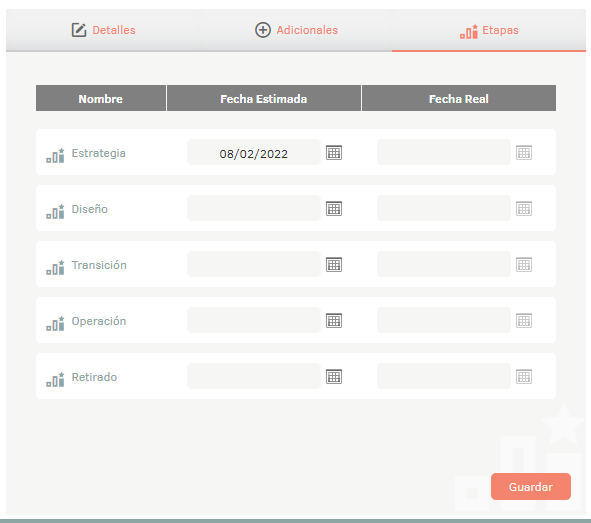Focus the Transición real date field
This screenshot has height=523, width=591.
pos(444,264)
